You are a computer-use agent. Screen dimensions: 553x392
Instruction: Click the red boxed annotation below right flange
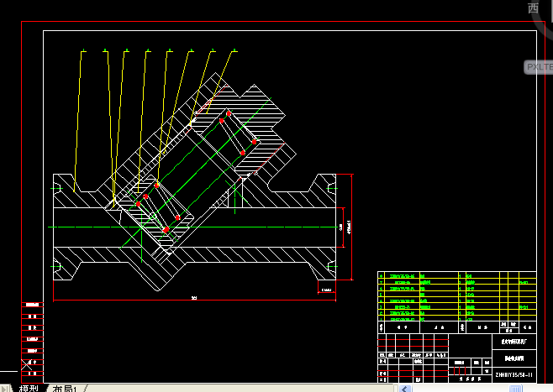click(x=325, y=290)
